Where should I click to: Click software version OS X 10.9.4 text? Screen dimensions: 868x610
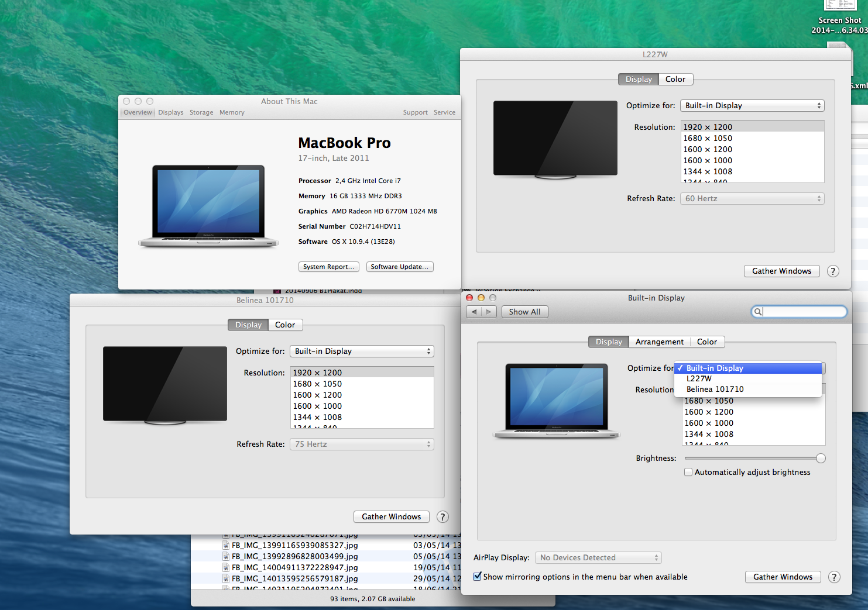[x=363, y=242]
